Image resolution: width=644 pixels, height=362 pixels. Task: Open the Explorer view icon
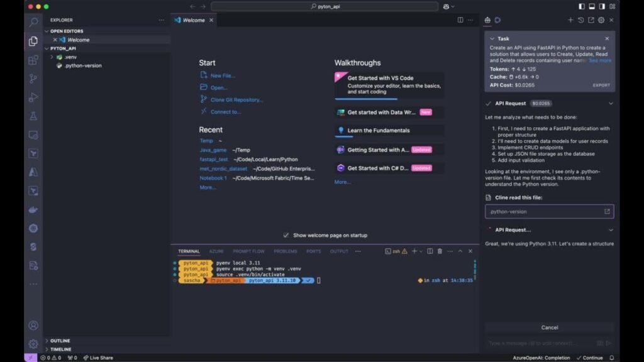click(33, 41)
